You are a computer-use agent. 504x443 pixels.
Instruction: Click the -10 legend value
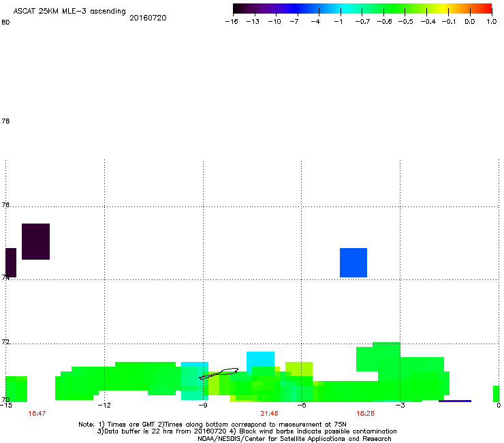[274, 22]
